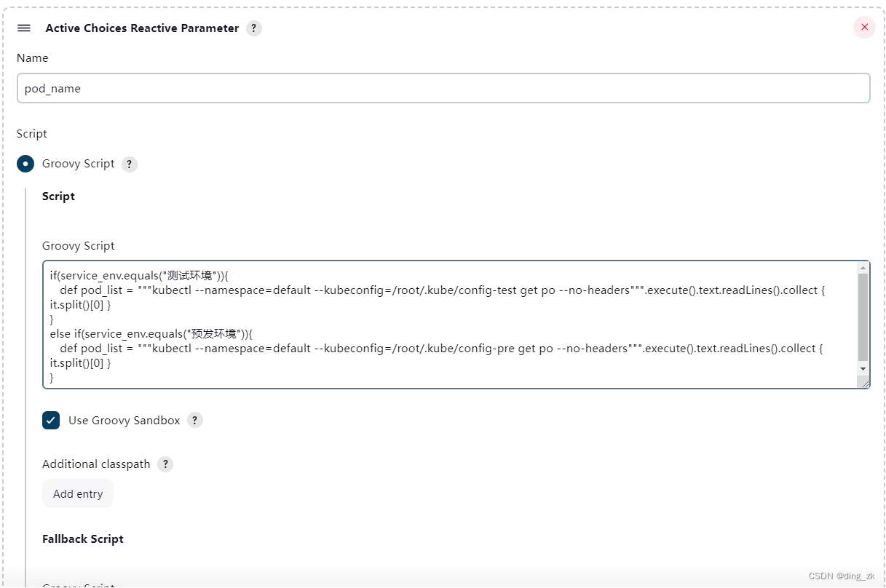
Task: Click scrollbar up arrow in script textarea
Action: tap(863, 268)
